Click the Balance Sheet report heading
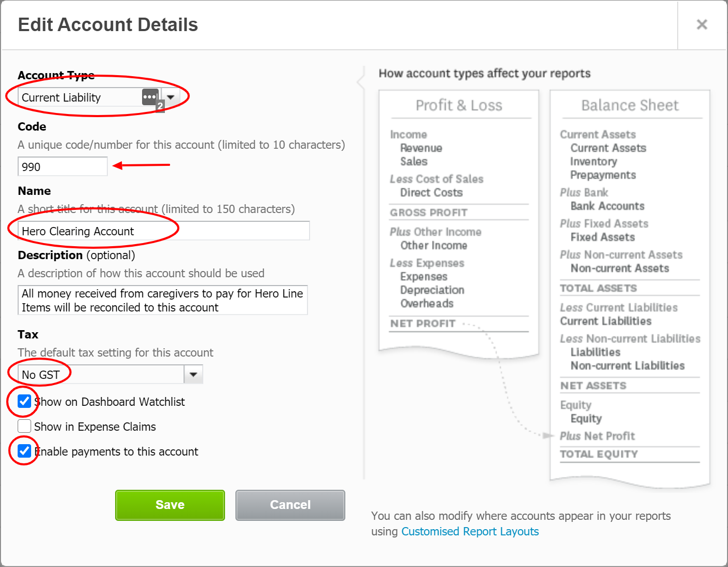Image resolution: width=728 pixels, height=567 pixels. pos(629,105)
